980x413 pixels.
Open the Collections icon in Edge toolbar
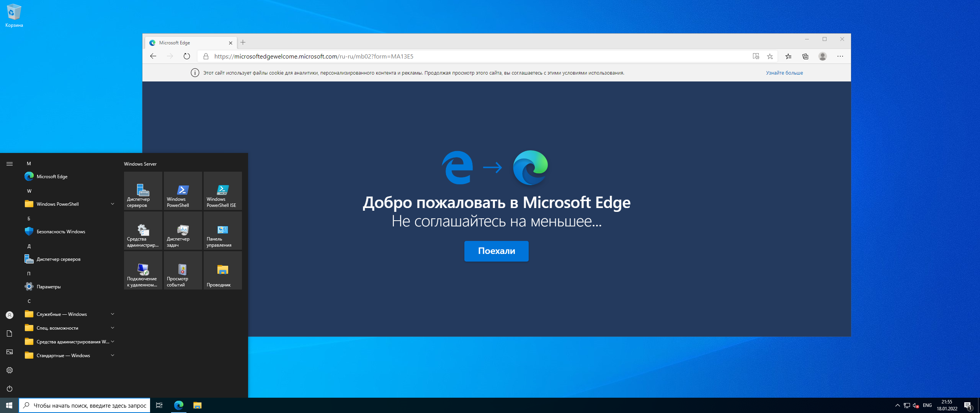[x=805, y=56]
